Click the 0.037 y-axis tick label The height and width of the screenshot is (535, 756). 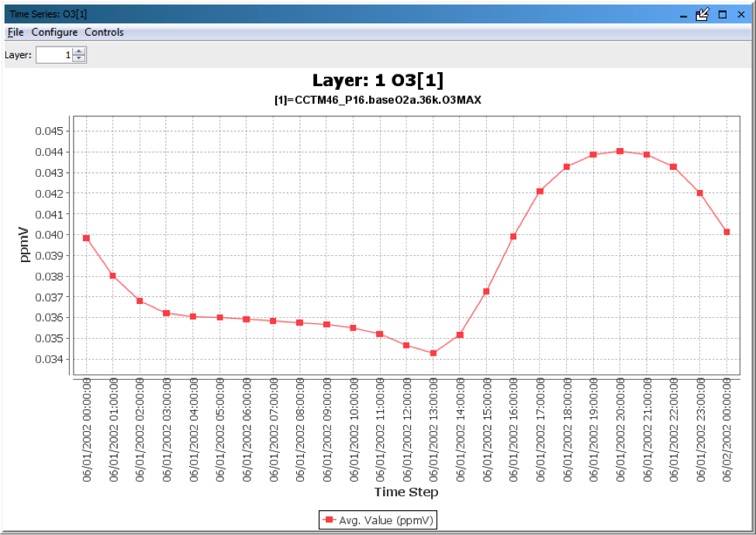click(x=49, y=297)
